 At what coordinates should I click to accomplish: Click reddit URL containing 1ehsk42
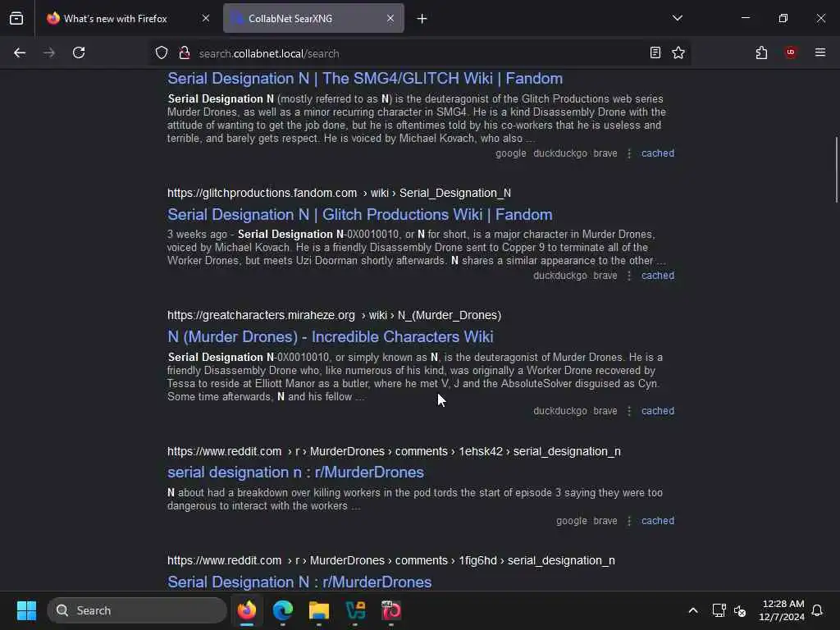coord(394,451)
